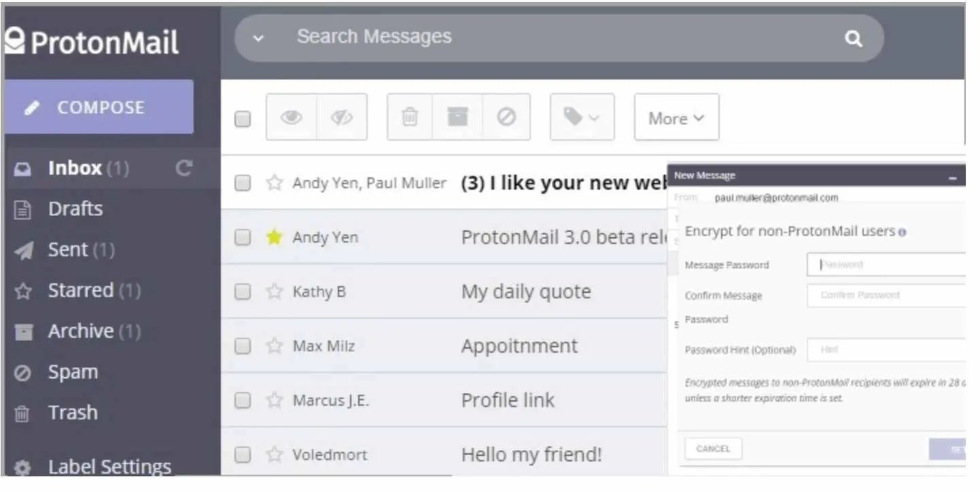Click the Confirm Password field
Screen dimensions: 980x492
tap(886, 295)
